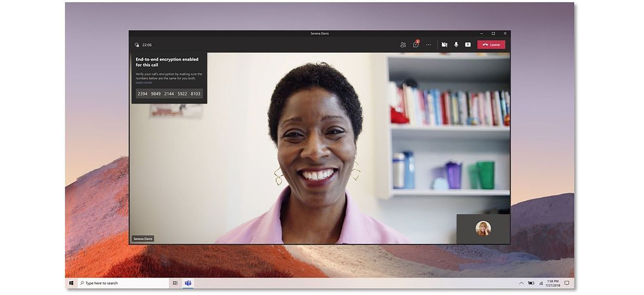Leave the call with red Leave button

(x=491, y=45)
